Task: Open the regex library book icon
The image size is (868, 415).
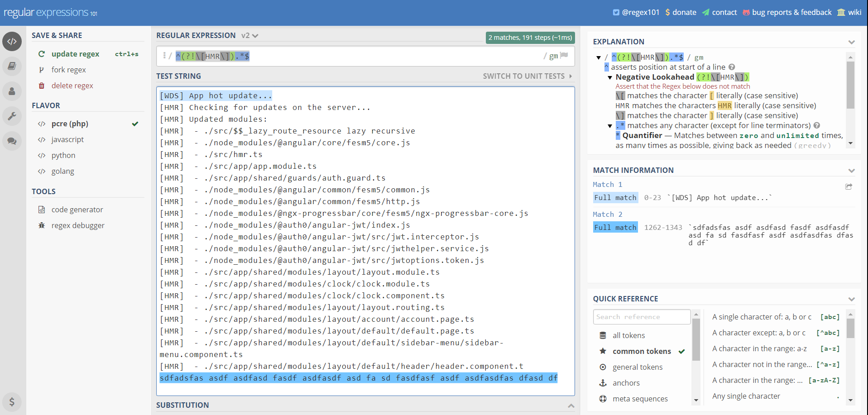Action: coord(12,66)
